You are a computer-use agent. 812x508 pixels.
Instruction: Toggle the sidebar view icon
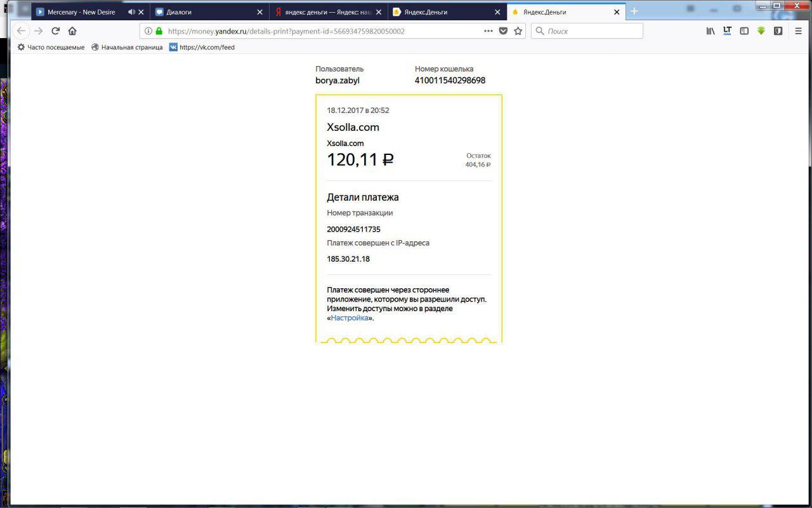pyautogui.click(x=745, y=31)
